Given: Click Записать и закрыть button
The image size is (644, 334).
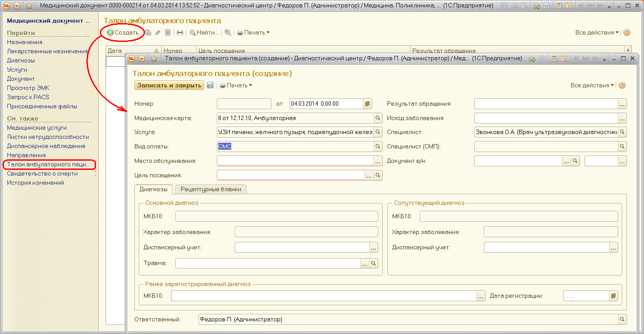Looking at the screenshot, I should click(x=169, y=86).
